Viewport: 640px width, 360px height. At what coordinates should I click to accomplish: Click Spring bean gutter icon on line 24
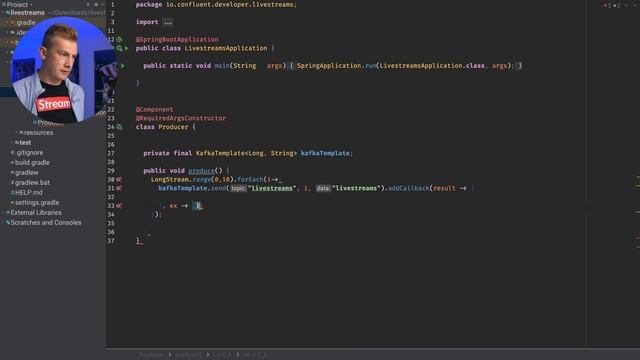[x=119, y=127]
